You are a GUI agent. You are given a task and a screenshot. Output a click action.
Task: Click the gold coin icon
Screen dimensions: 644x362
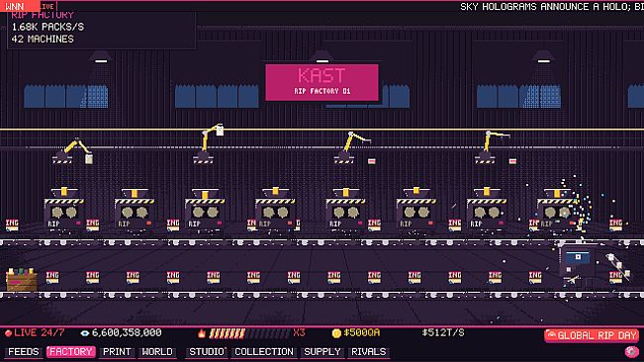tap(336, 333)
